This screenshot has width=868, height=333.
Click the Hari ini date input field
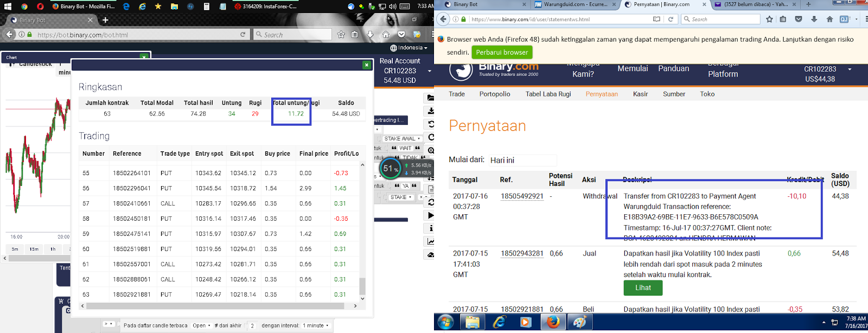pyautogui.click(x=522, y=160)
